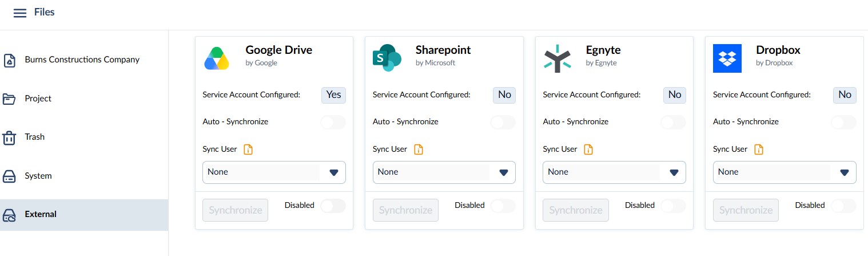Click the 'by Microsoft' subtitle
This screenshot has width=868, height=256.
coord(436,63)
